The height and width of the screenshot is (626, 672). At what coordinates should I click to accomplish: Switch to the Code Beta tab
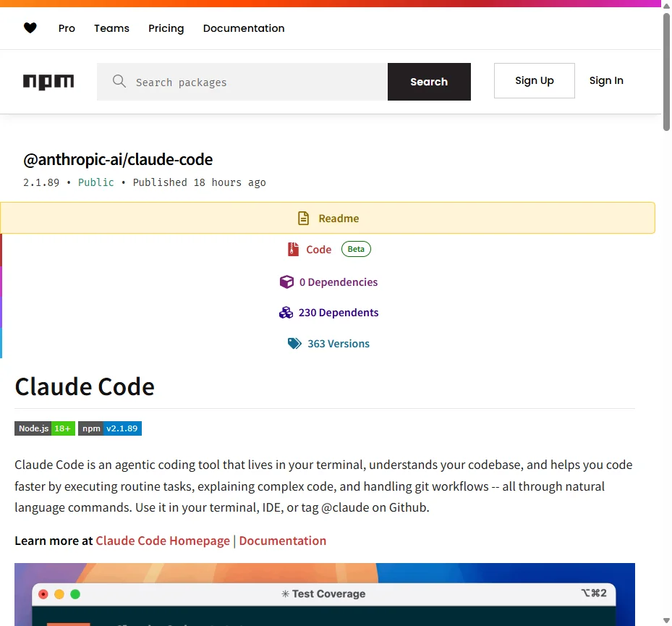pyautogui.click(x=318, y=248)
